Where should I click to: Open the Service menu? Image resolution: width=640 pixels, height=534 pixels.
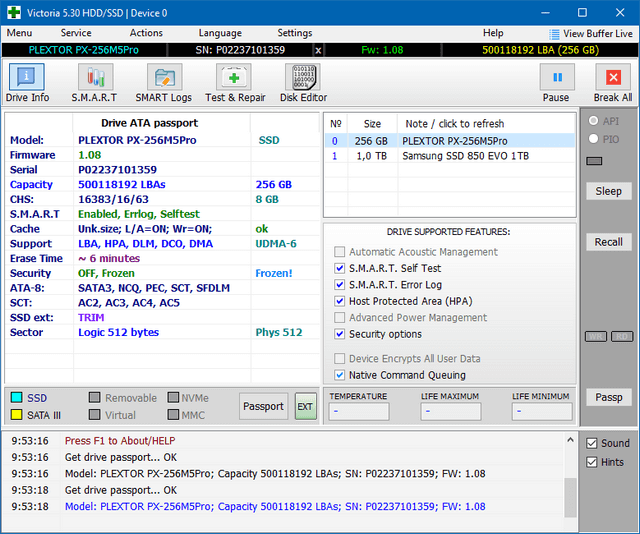[76, 33]
